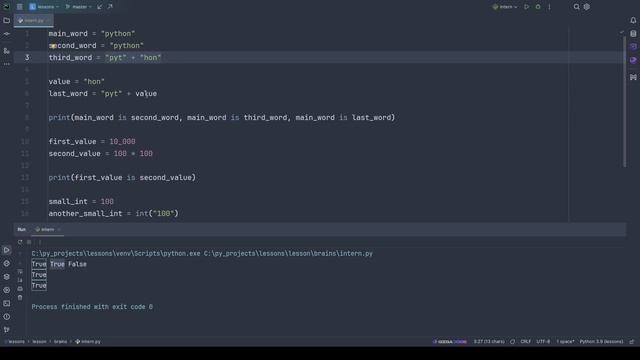Clear all Run console output trash icon

pyautogui.click(x=20, y=298)
